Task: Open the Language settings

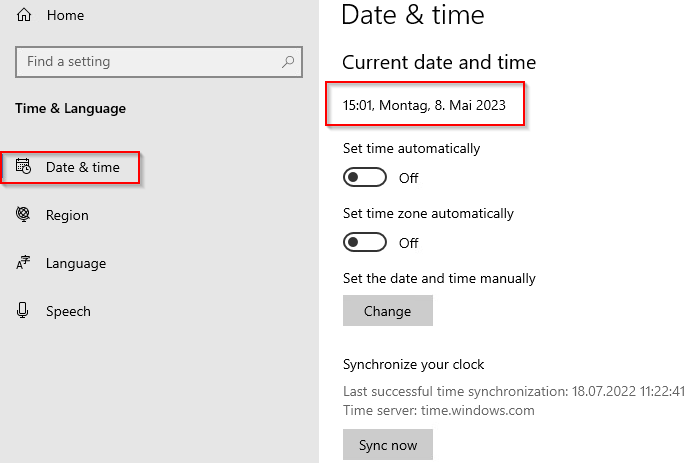Action: pos(76,263)
